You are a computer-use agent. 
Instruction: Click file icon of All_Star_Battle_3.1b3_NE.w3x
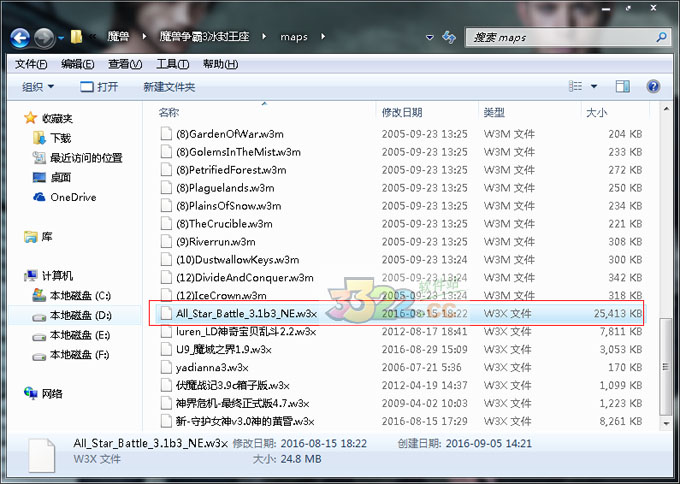pyautogui.click(x=166, y=313)
